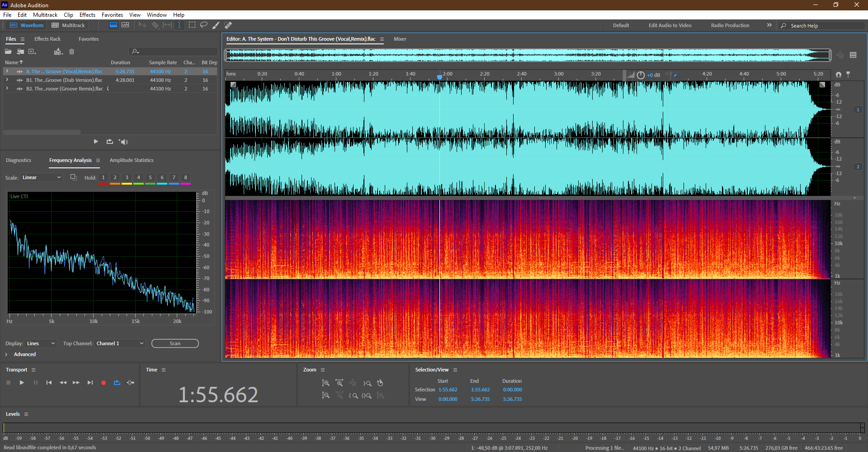The image size is (868, 452).
Task: Toggle spectral pitch display button
Action: [x=125, y=25]
